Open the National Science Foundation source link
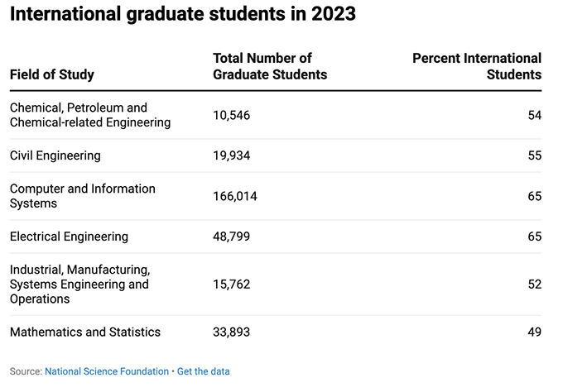Viewport: 563px width, 392px height. tap(107, 372)
